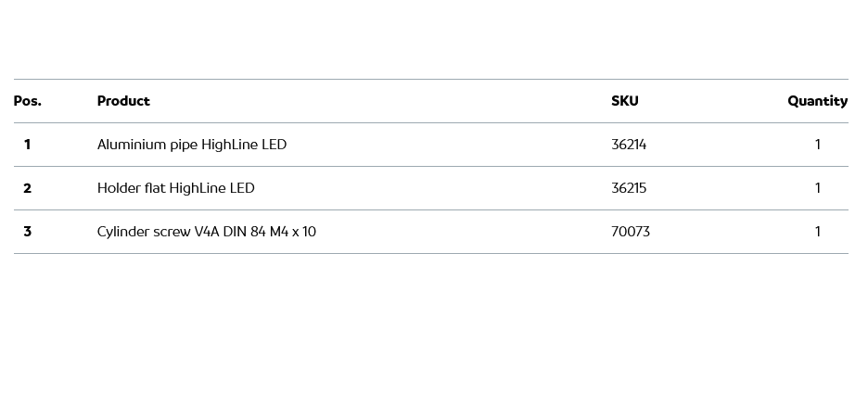This screenshot has width=868, height=393.
Task: Open the Aluminium pipe HighLine LED product
Action: tap(192, 145)
